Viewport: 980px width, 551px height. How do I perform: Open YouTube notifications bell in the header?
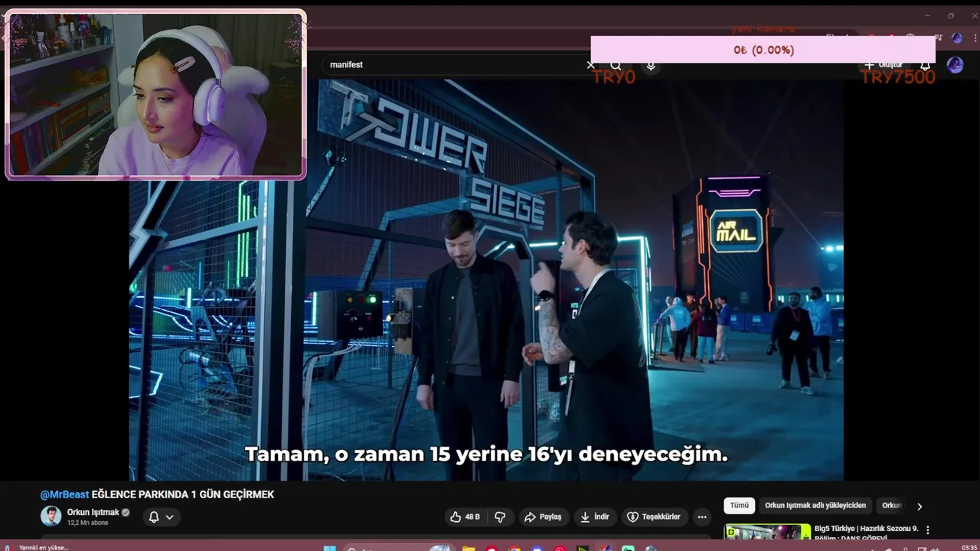[x=925, y=65]
